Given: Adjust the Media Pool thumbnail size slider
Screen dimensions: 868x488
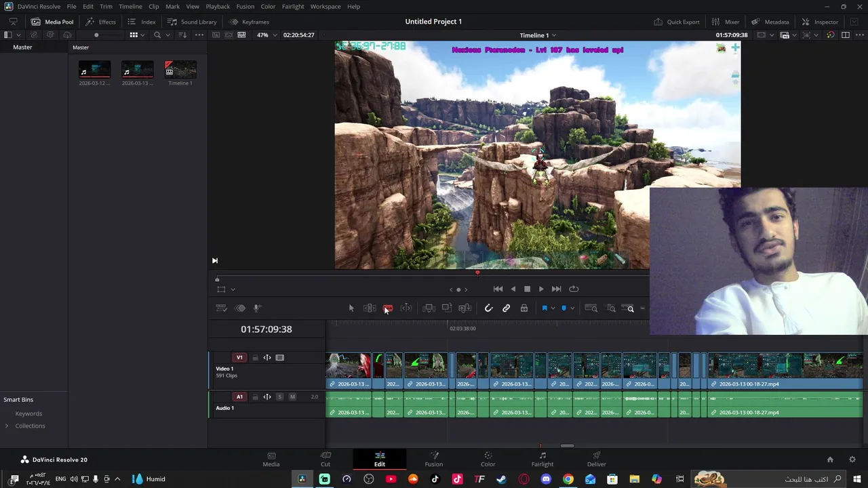Looking at the screenshot, I should click(x=96, y=35).
